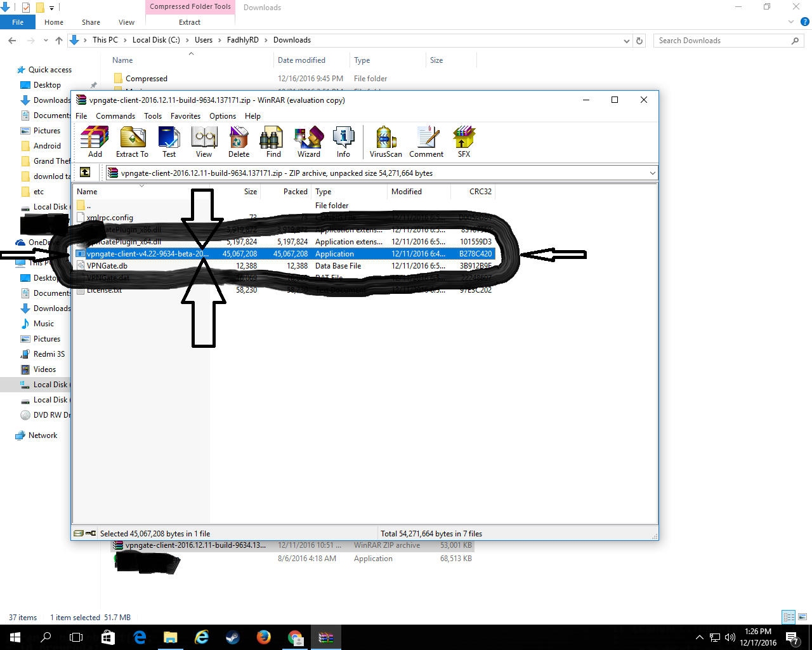Open Steam from the taskbar
812x650 pixels.
click(x=233, y=637)
